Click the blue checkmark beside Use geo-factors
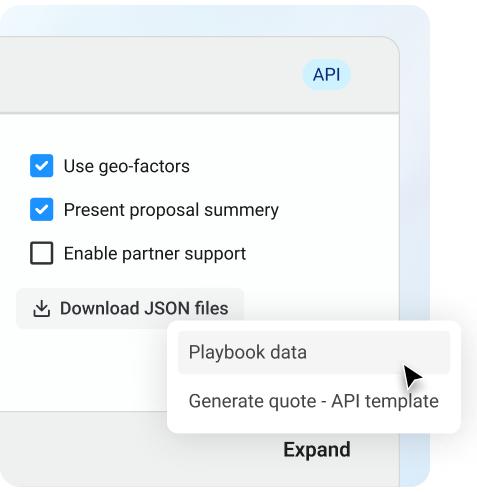 [x=42, y=166]
